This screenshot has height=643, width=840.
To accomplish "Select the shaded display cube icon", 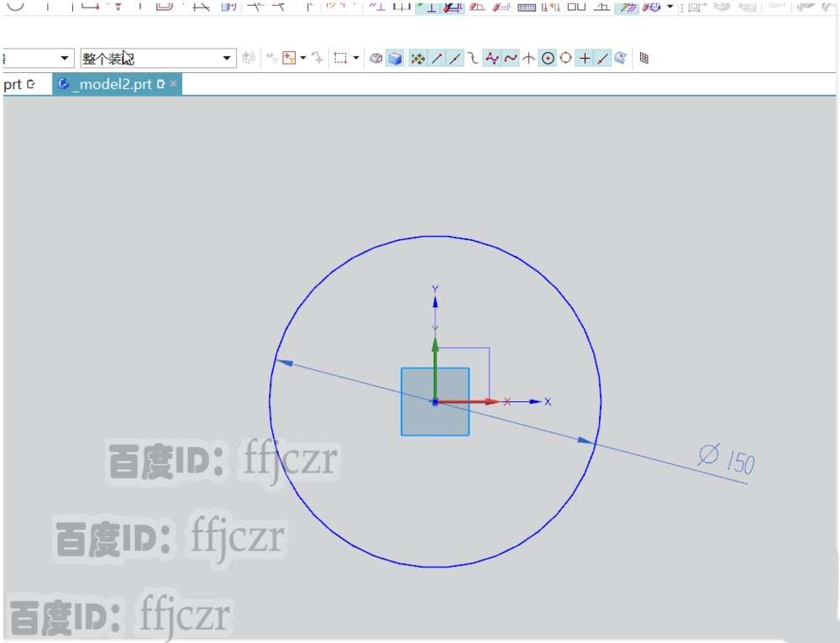I will [x=393, y=58].
